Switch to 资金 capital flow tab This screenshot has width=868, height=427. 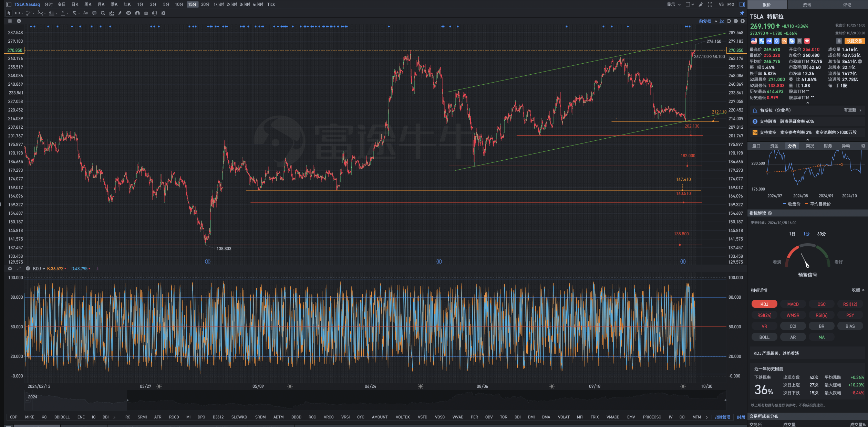(x=774, y=146)
